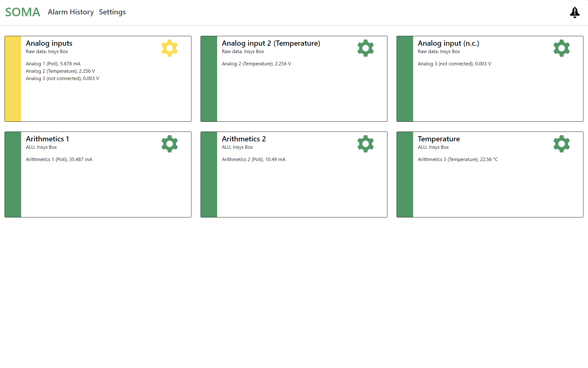Select the Arithmetics 1 card title

point(47,139)
